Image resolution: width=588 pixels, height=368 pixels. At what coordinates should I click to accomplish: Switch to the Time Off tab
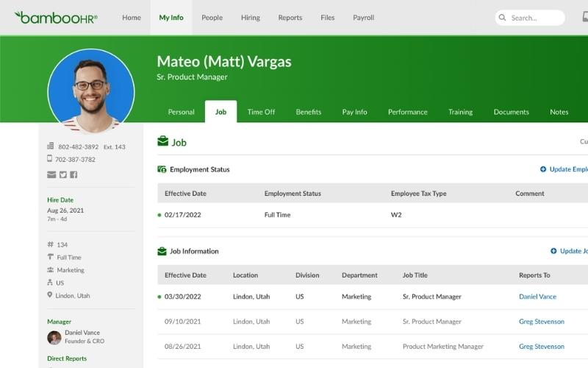click(261, 112)
